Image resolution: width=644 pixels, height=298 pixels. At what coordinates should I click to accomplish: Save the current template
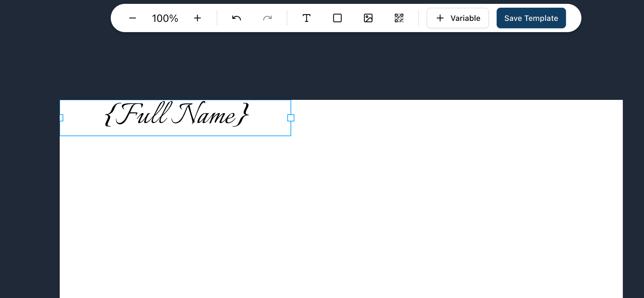pyautogui.click(x=531, y=18)
